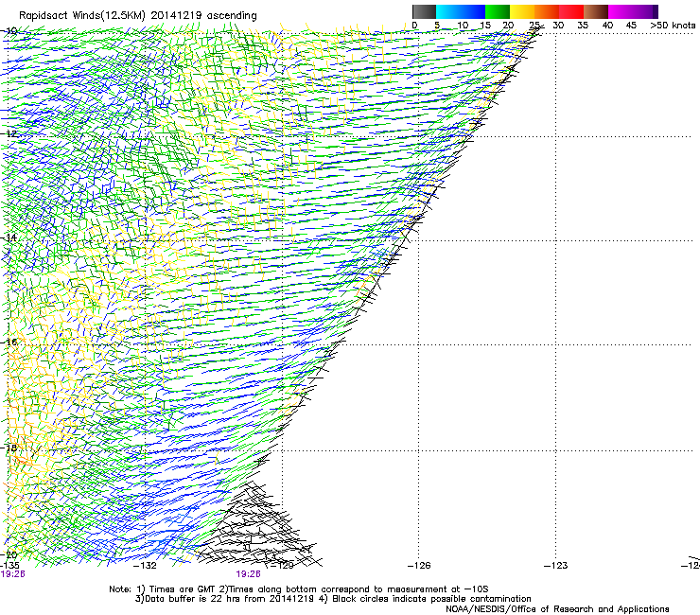The height and width of the screenshot is (615, 700).
Task: Click the '-123' longitude label
Action: click(x=556, y=566)
